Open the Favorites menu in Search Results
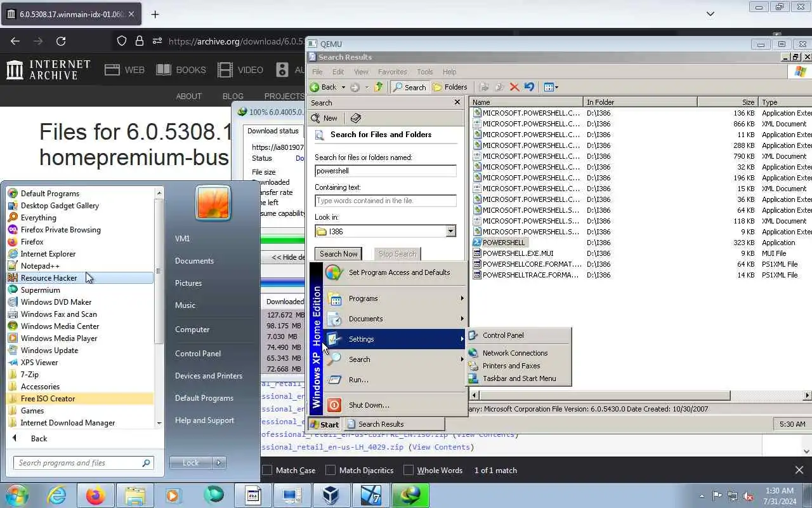 click(x=392, y=72)
